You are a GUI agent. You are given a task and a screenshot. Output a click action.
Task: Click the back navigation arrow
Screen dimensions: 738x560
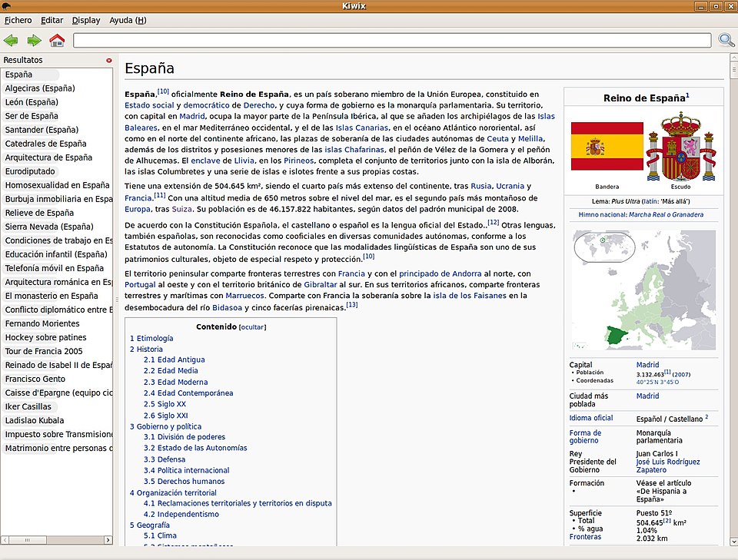(x=12, y=40)
